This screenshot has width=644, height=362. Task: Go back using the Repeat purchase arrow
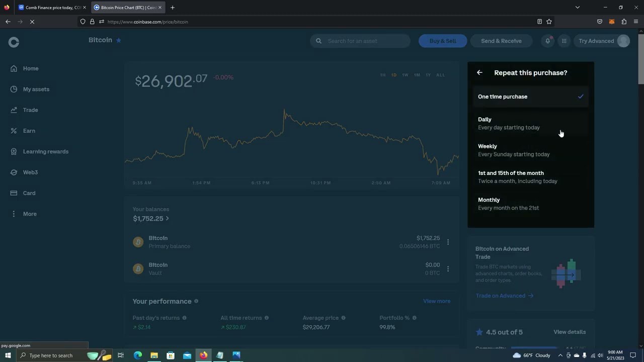[x=479, y=72]
